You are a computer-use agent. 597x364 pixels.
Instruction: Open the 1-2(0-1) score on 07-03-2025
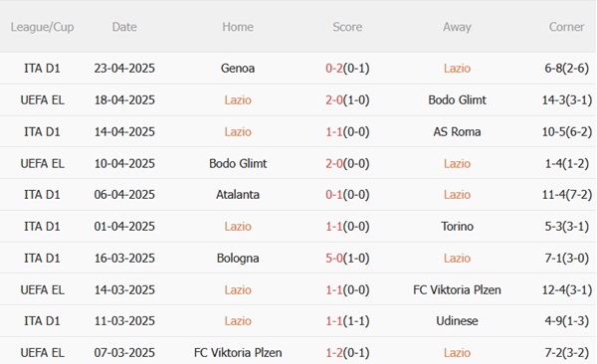(x=347, y=353)
